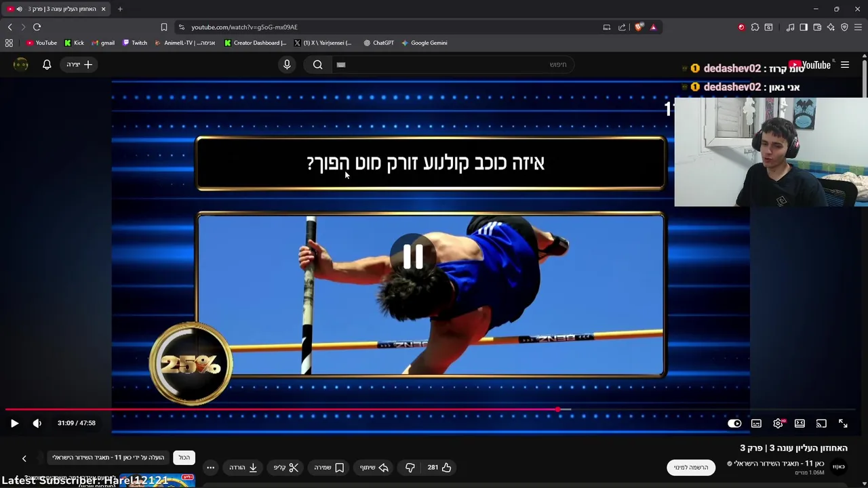Go back to the previous page
This screenshot has height=488, width=868.
[x=9, y=27]
